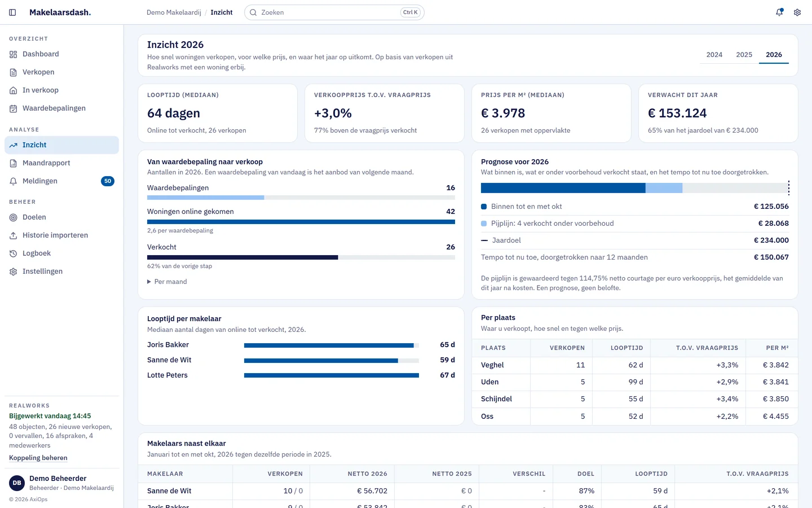Toggle the sidebar collapse icon
The image size is (812, 508).
click(x=12, y=12)
